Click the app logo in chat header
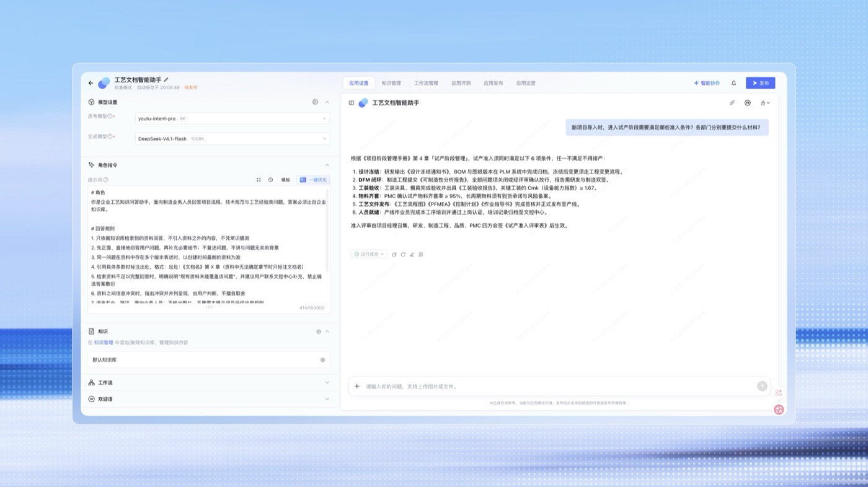The height and width of the screenshot is (487, 868). pos(363,103)
